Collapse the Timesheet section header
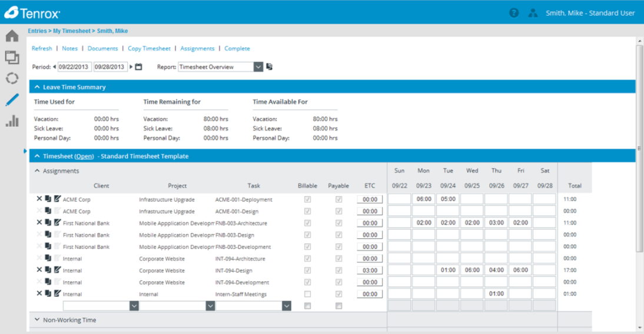Screen dimensions: 644x334 (37, 156)
